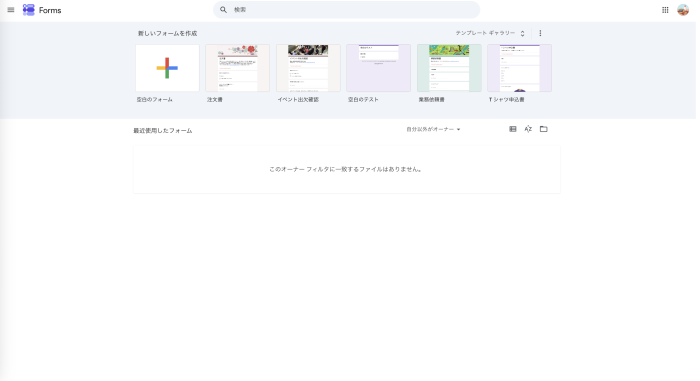Open the 業務依頼書 template thumbnail
Image resolution: width=700 pixels, height=381 pixels.
[449, 68]
